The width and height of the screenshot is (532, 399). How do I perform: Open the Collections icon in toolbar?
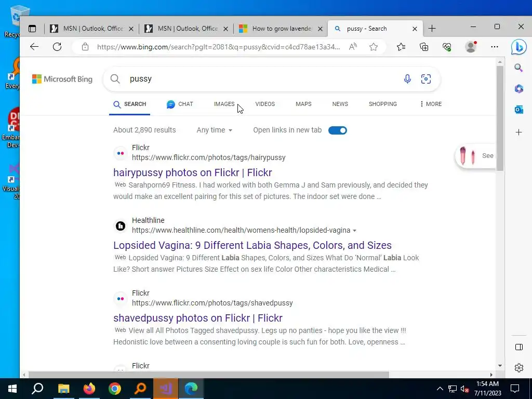point(424,47)
